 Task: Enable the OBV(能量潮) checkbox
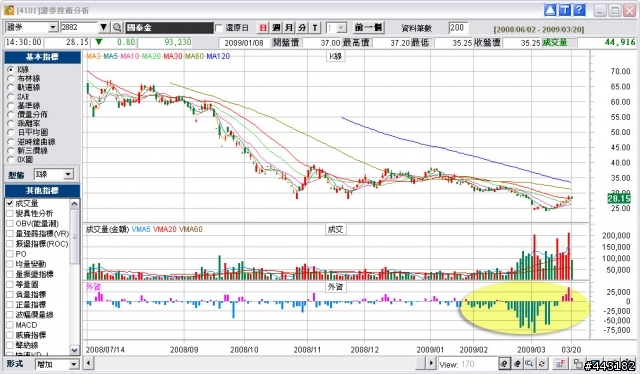(x=10, y=223)
